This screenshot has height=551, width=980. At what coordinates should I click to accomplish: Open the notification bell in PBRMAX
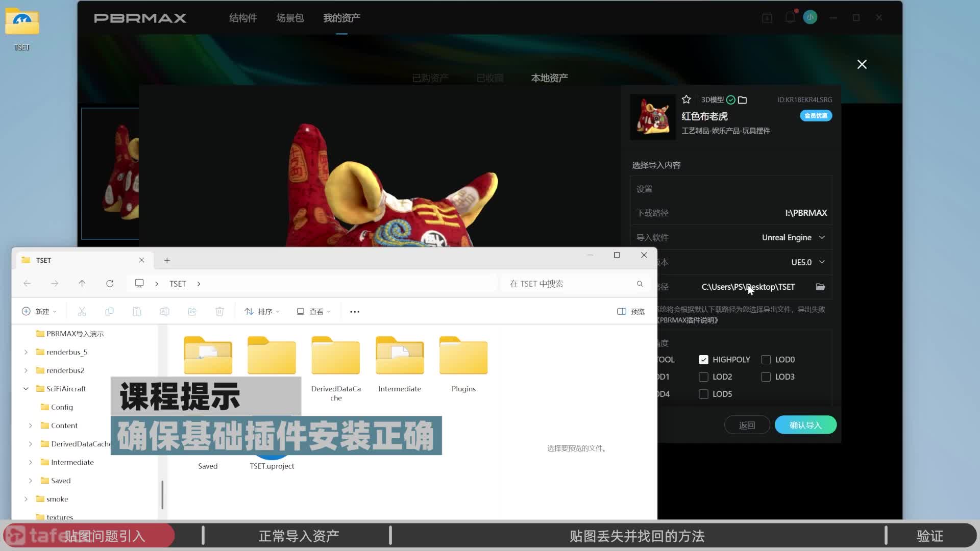point(790,18)
